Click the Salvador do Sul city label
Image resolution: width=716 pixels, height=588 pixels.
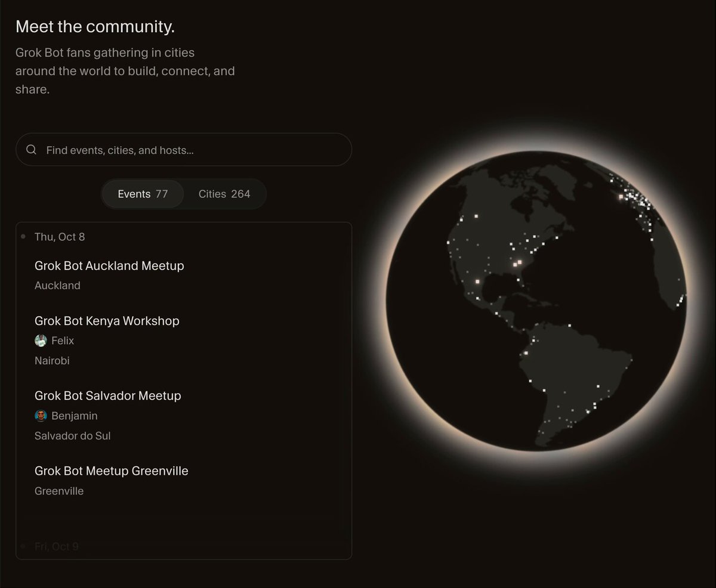click(x=73, y=436)
